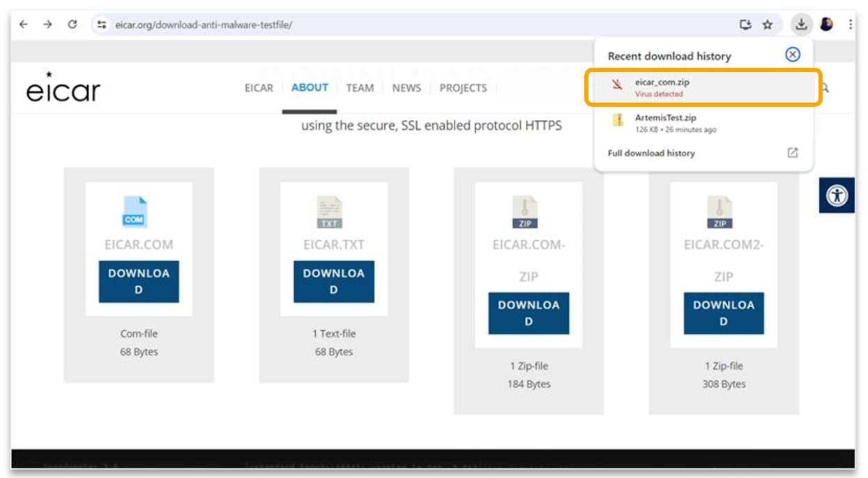
Task: Open the TEAM navigation item
Action: [x=360, y=88]
